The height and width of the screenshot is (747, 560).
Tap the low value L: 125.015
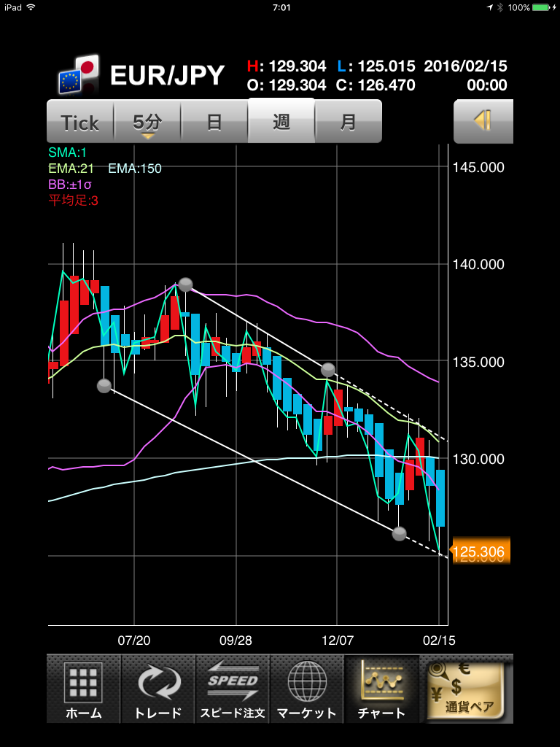(x=376, y=66)
